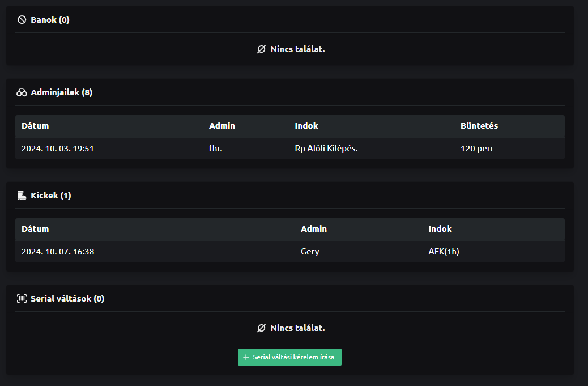Select the jail entry dated 2024. 10. 03. 19:51
The height and width of the screenshot is (386, 588).
tap(58, 149)
